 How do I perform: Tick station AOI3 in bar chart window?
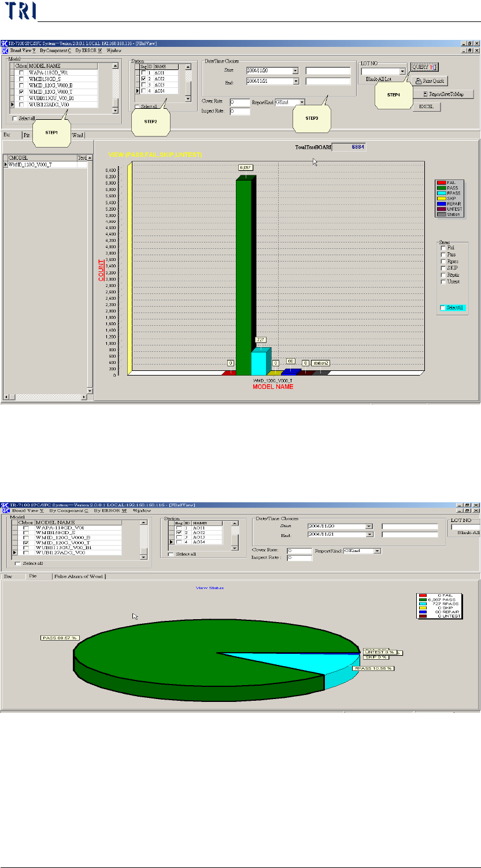pos(144,85)
